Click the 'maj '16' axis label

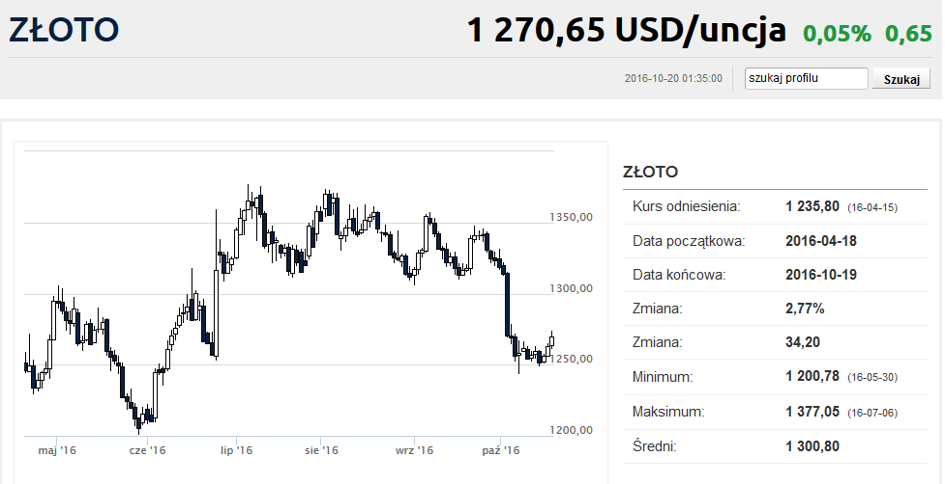click(57, 450)
